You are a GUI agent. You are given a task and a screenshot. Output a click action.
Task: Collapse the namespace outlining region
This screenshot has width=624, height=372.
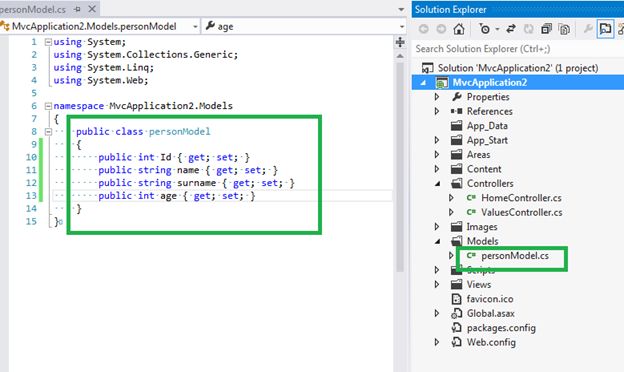[x=48, y=106]
